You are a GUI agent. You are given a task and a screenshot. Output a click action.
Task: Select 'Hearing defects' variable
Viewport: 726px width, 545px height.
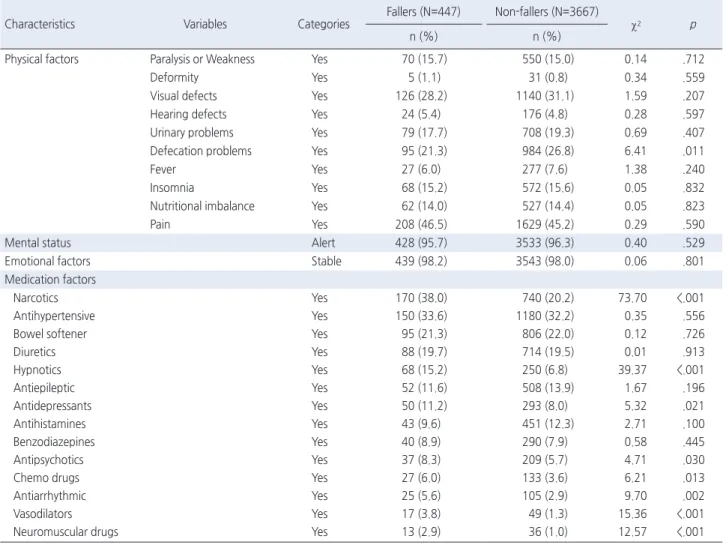[x=188, y=114]
